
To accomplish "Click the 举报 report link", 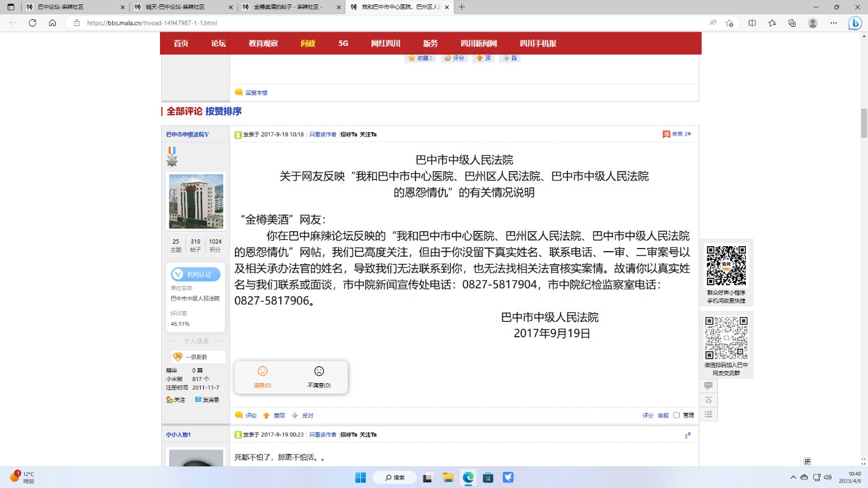I will (x=663, y=415).
